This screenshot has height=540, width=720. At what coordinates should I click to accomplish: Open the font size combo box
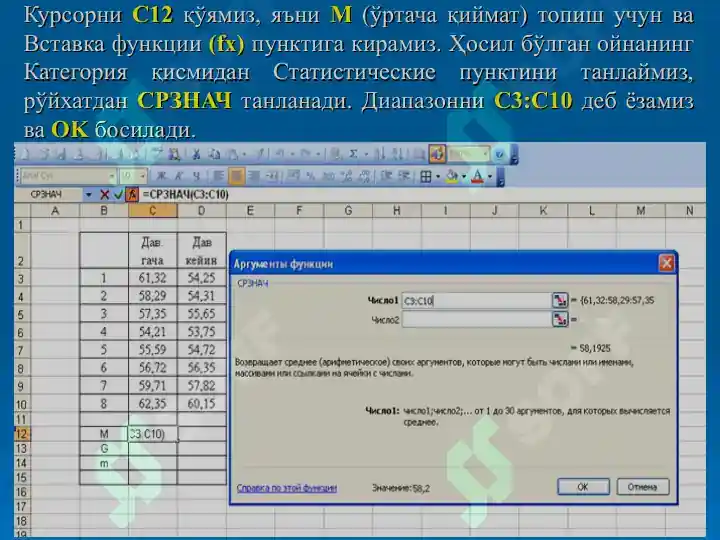pyautogui.click(x=133, y=176)
